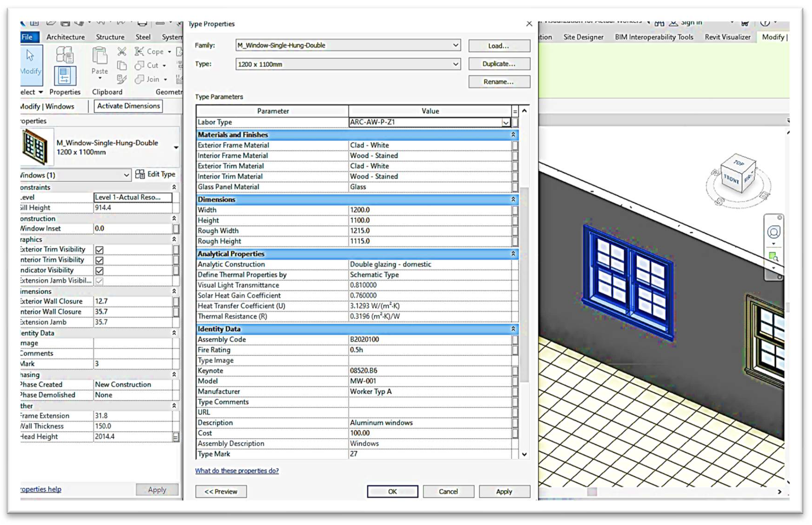This screenshot has height=525, width=812.
Task: Open the Type size dropdown
Action: [x=455, y=64]
